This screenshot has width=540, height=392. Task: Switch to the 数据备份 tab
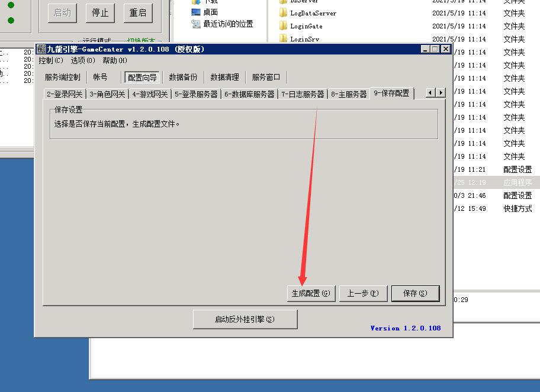click(183, 77)
